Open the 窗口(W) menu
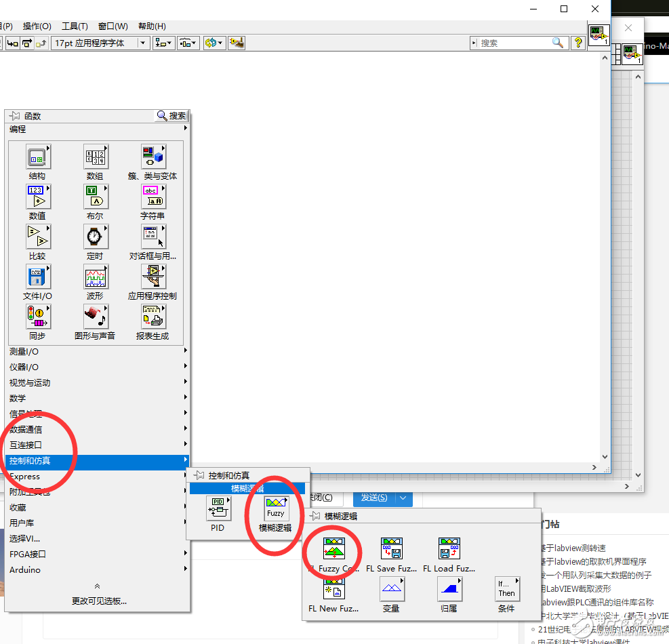This screenshot has height=644, width=669. (113, 26)
